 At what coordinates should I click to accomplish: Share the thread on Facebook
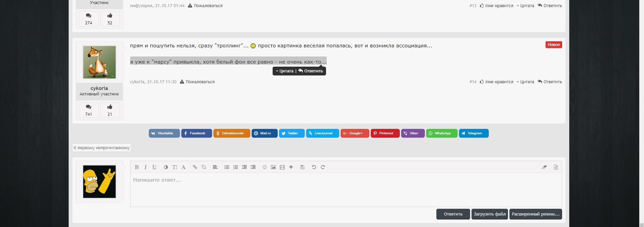(x=197, y=133)
